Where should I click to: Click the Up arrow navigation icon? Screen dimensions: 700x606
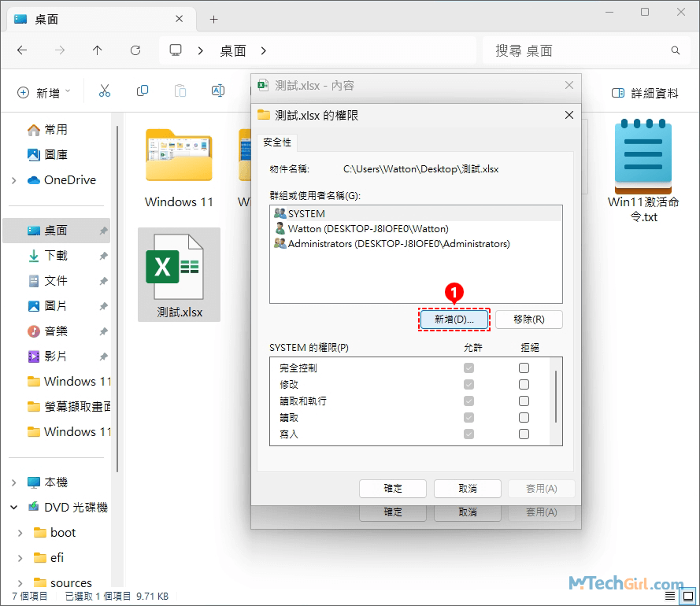point(97,50)
